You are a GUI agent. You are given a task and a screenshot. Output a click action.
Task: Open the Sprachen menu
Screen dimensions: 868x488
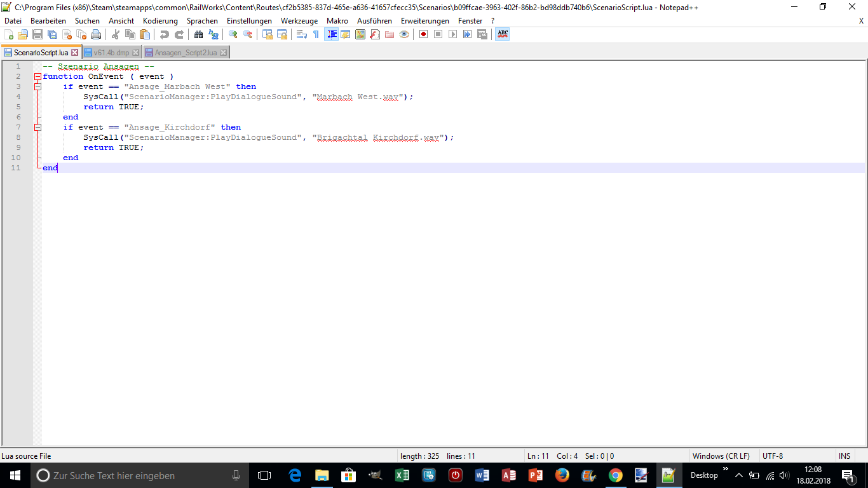[x=202, y=21]
